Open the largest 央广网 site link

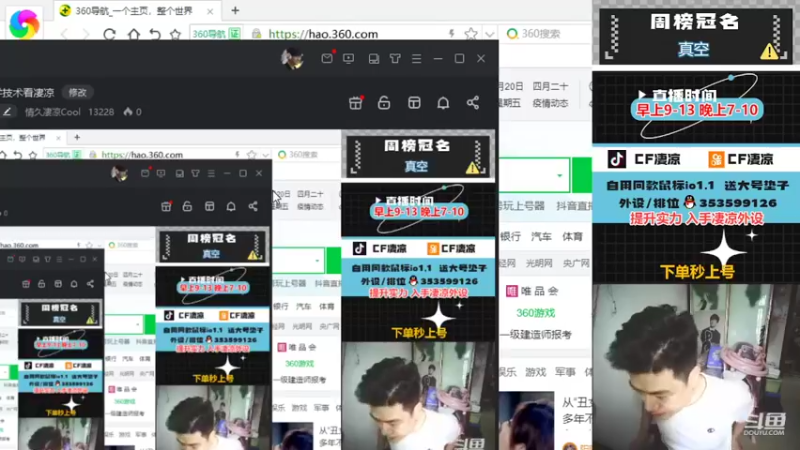[577, 263]
